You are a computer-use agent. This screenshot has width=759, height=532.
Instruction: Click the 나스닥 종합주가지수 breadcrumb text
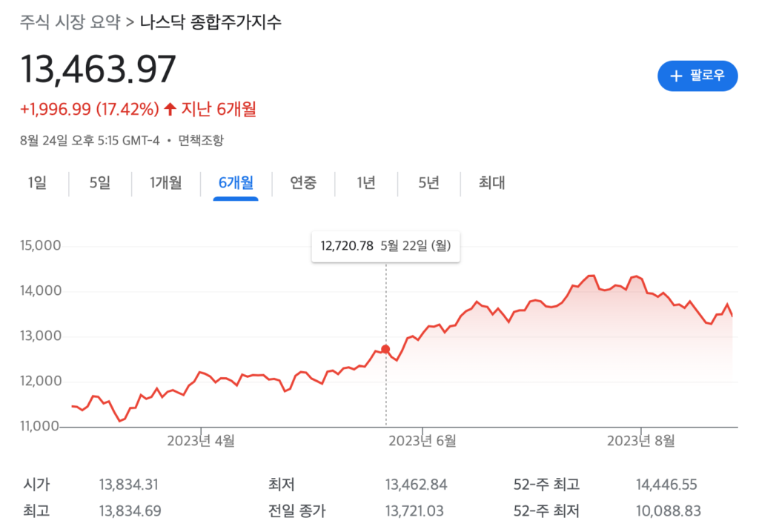pos(211,23)
